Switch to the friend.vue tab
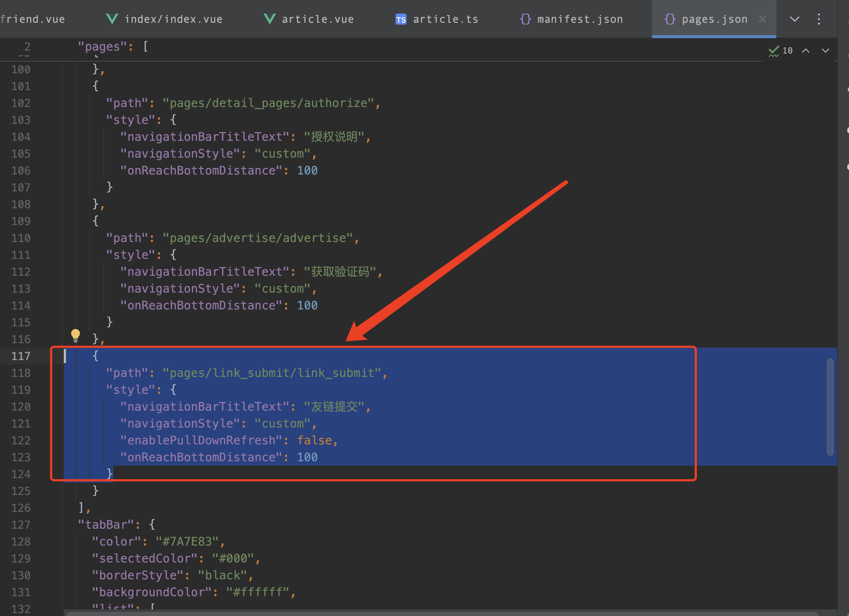 tap(33, 19)
